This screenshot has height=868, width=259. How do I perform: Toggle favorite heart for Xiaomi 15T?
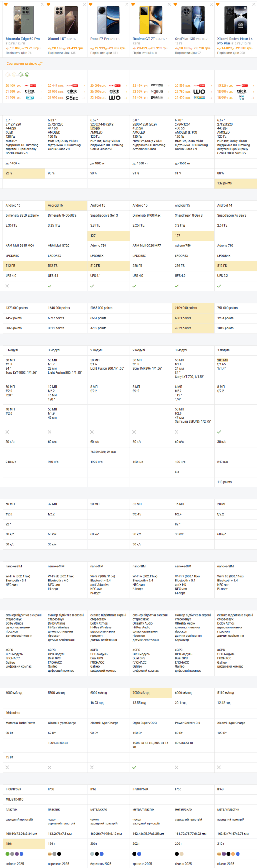[48, 4]
